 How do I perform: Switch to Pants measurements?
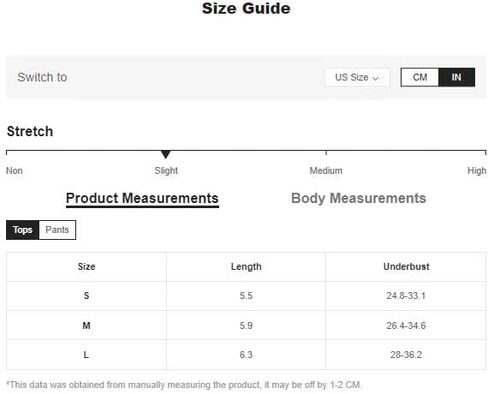[x=57, y=230]
